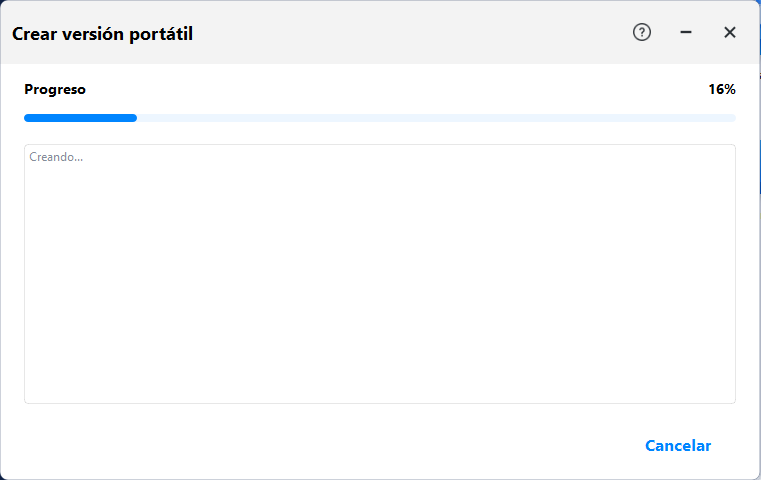Viewport: 761px width, 480px height.
Task: Close the dialog with the X icon
Action: [x=730, y=32]
